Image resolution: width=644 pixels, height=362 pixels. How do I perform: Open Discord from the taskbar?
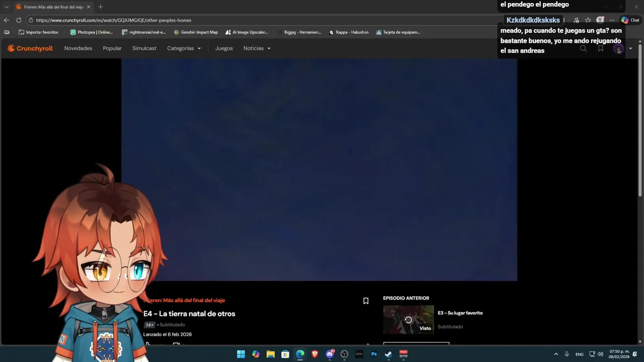tap(330, 354)
